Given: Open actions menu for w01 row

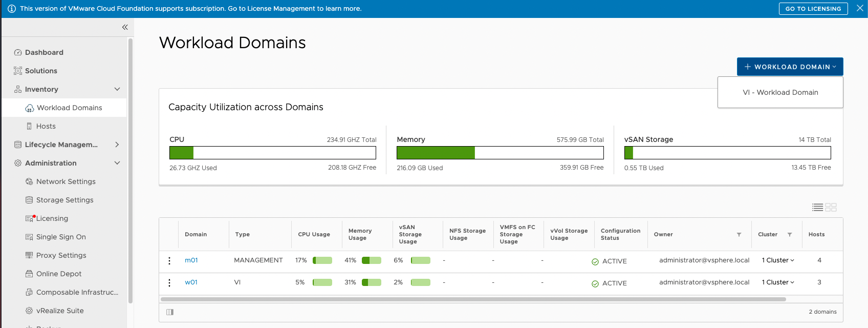Looking at the screenshot, I should coord(169,283).
